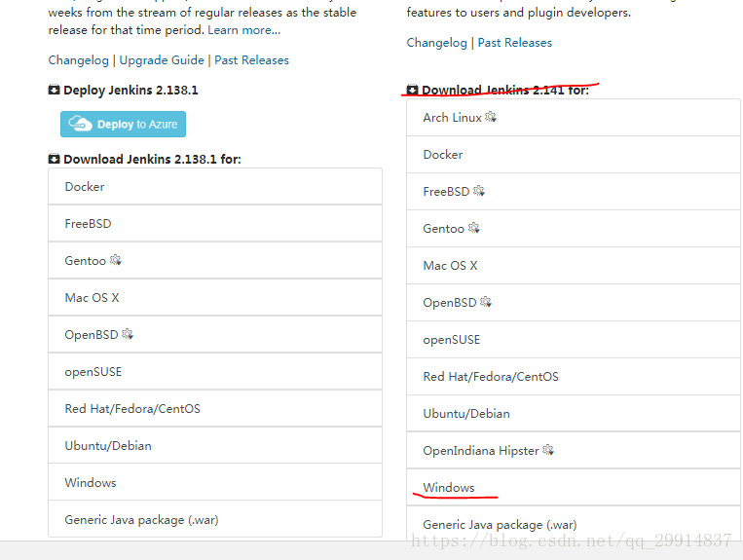Select FreeBSD under Jenkins 2.138.1

click(215, 224)
